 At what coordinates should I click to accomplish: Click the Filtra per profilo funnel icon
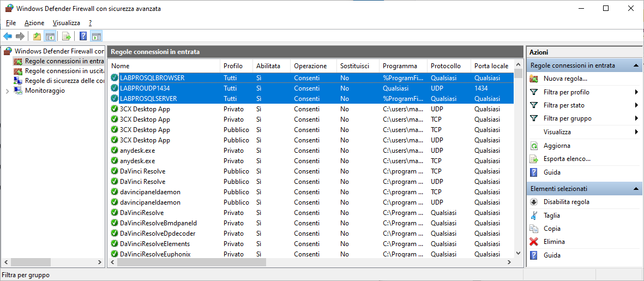coord(534,92)
